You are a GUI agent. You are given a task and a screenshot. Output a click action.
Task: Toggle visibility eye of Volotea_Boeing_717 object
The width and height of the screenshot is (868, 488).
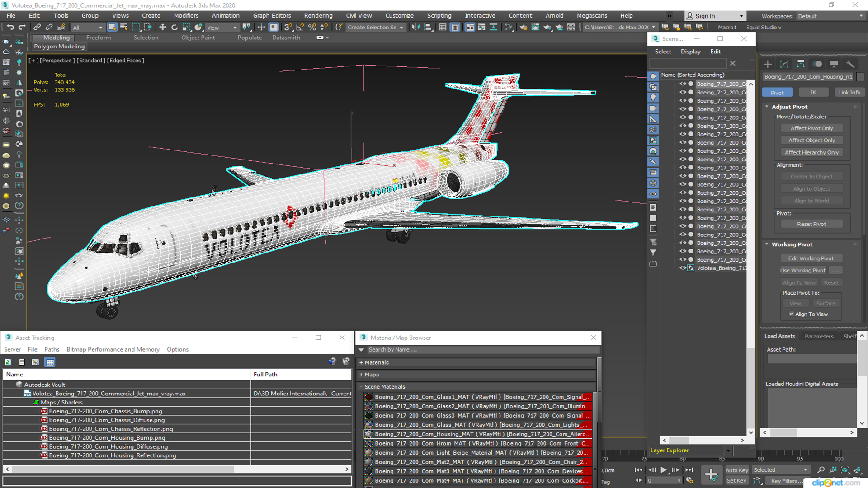pos(683,268)
